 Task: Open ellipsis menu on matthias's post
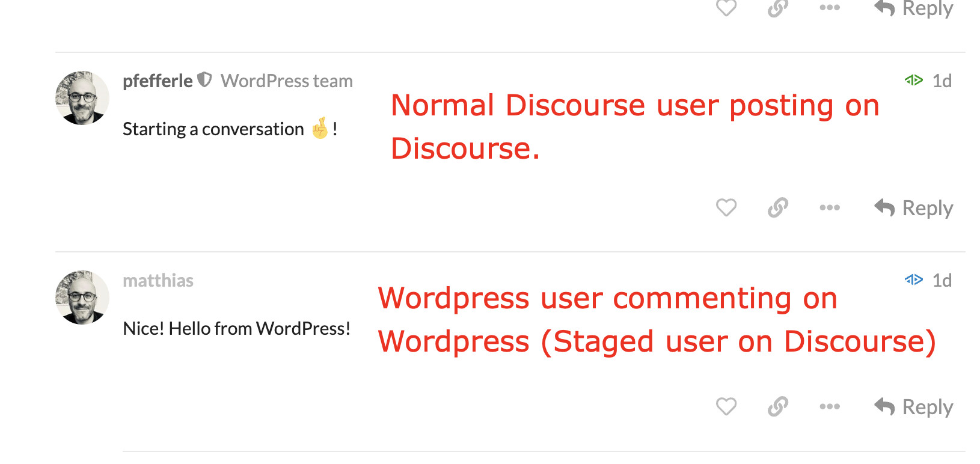(830, 407)
